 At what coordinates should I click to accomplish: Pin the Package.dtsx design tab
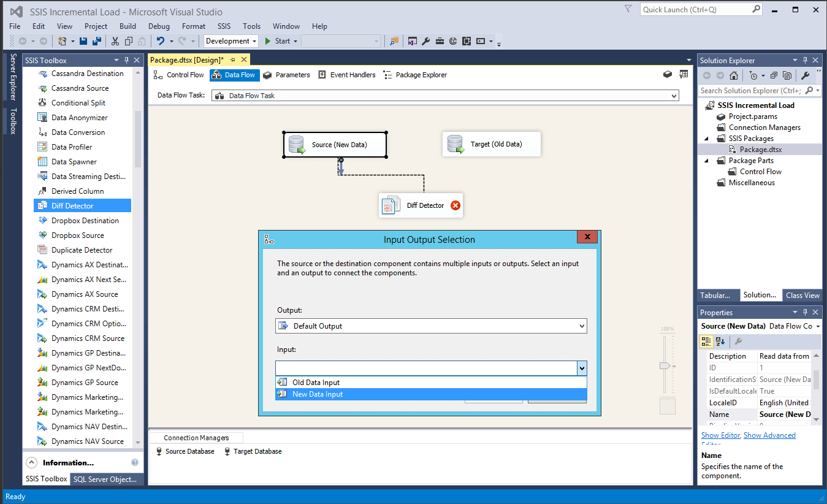[x=233, y=59]
